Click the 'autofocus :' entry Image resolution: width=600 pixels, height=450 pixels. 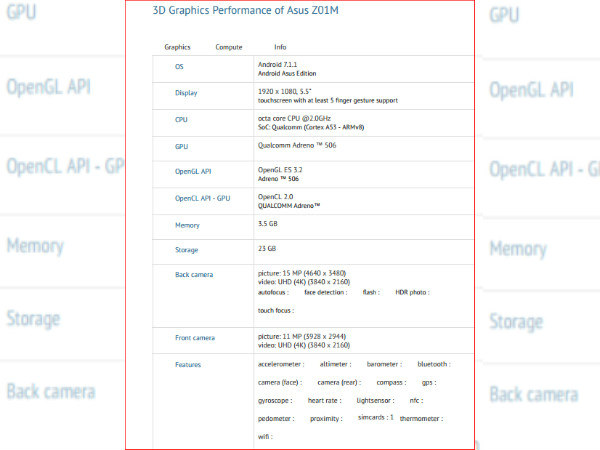273,292
